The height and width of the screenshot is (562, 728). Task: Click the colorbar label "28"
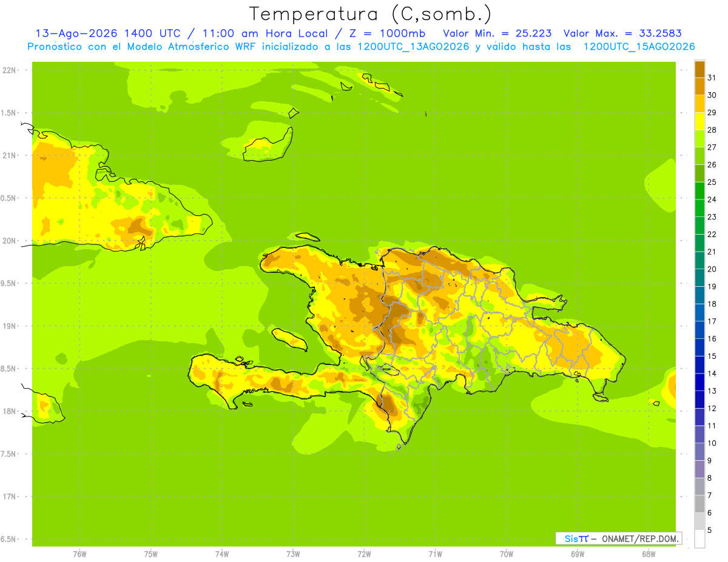tap(712, 130)
